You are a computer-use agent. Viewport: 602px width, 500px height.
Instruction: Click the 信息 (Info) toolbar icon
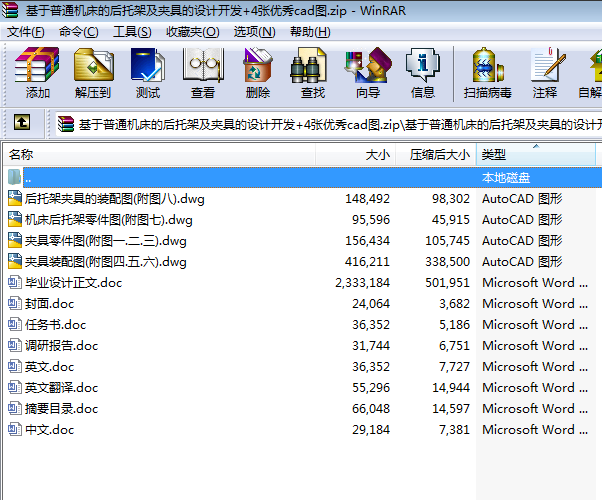pyautogui.click(x=423, y=65)
